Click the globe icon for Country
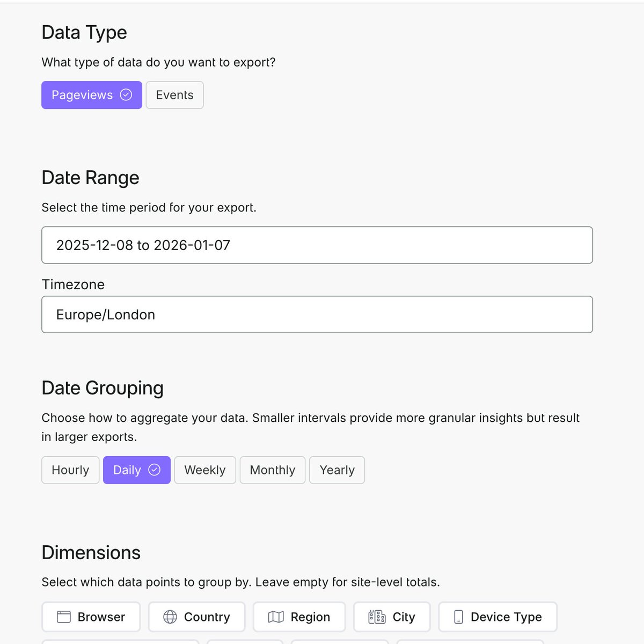The width and height of the screenshot is (644, 644). (x=170, y=617)
